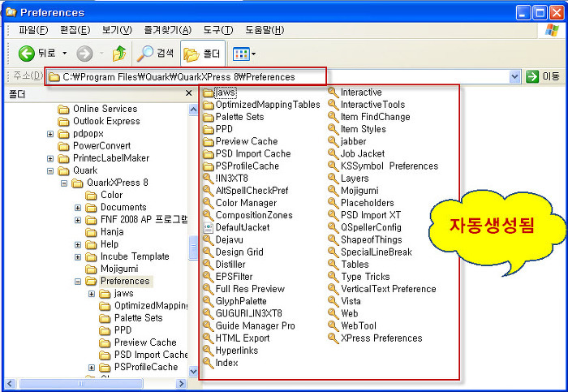Click the 이동 go button
The image size is (568, 392).
pyautogui.click(x=543, y=76)
